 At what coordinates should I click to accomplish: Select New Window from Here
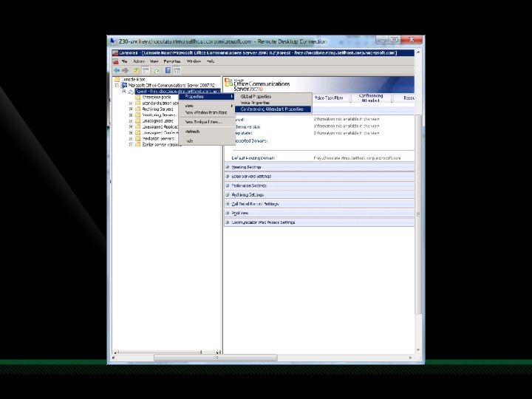[207, 112]
